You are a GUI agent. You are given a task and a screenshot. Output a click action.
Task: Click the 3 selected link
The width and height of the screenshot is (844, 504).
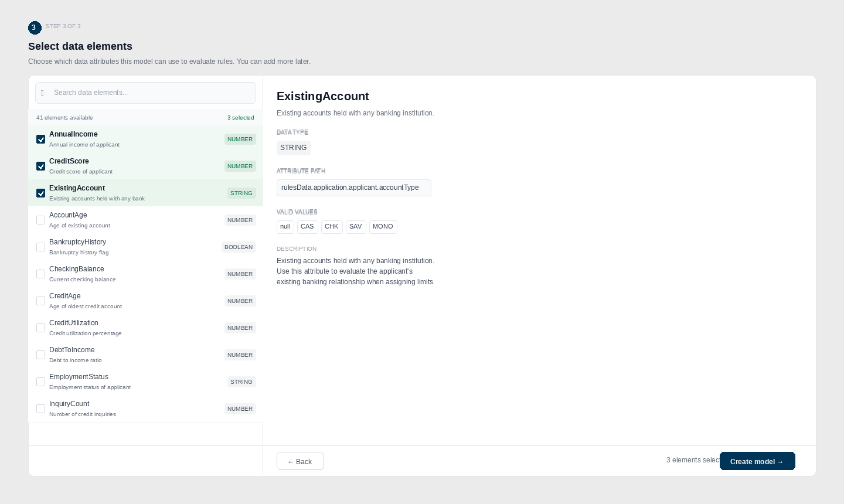tap(240, 118)
